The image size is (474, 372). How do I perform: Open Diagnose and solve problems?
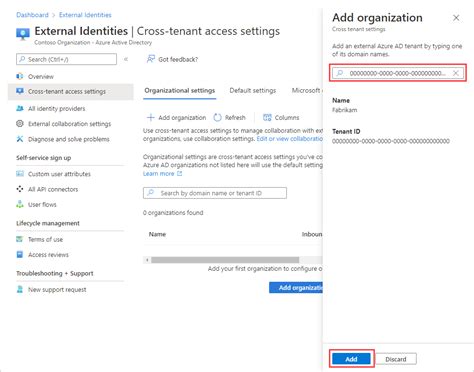click(x=68, y=139)
